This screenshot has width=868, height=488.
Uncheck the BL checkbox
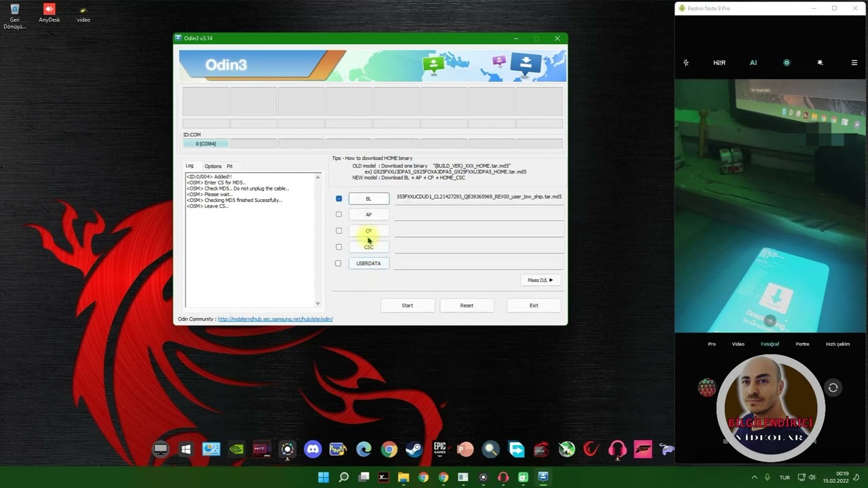[x=338, y=199]
